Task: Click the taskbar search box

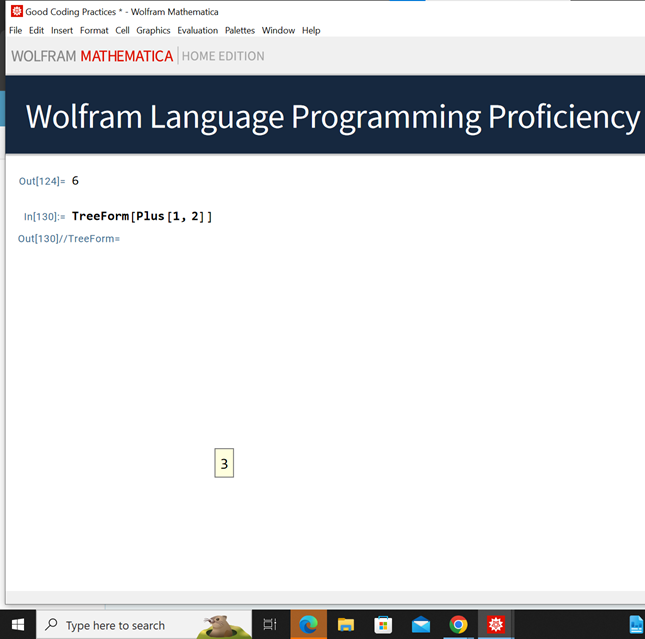Action: 144,625
